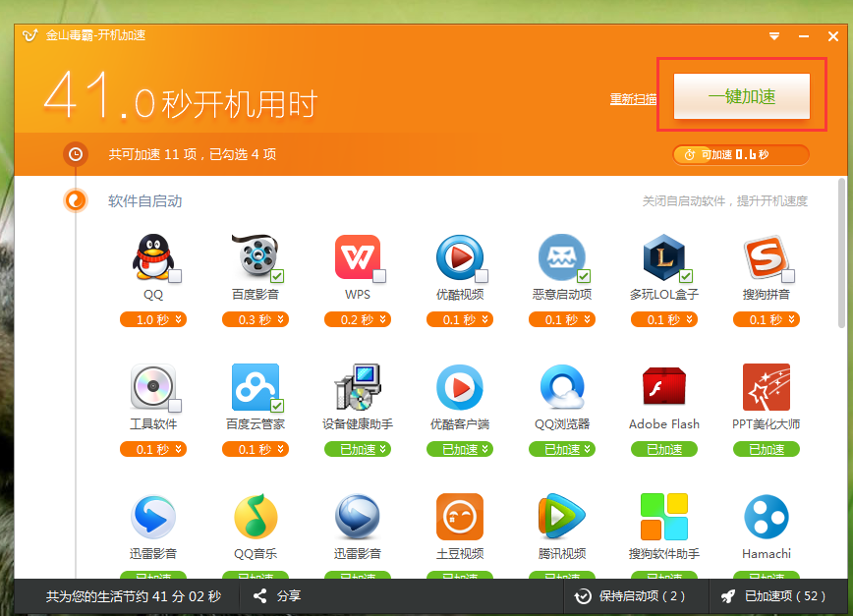Check the 搜狗拼音 checkbox

788,276
